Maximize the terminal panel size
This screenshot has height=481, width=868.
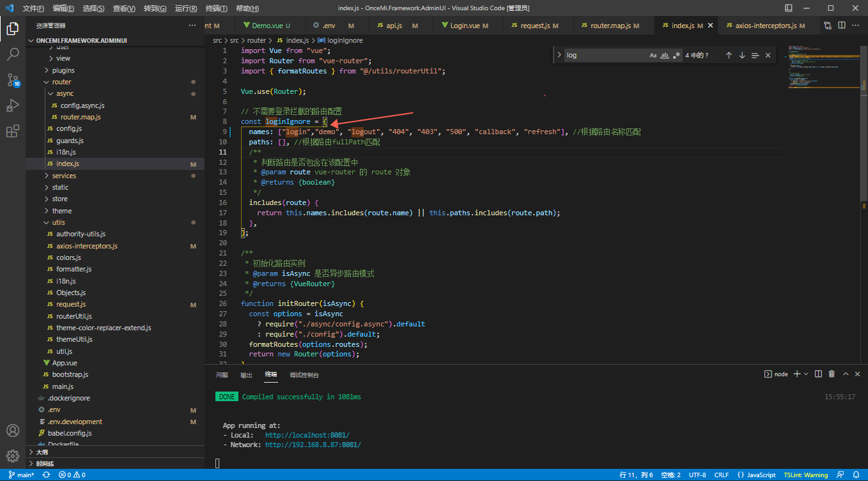pos(846,374)
